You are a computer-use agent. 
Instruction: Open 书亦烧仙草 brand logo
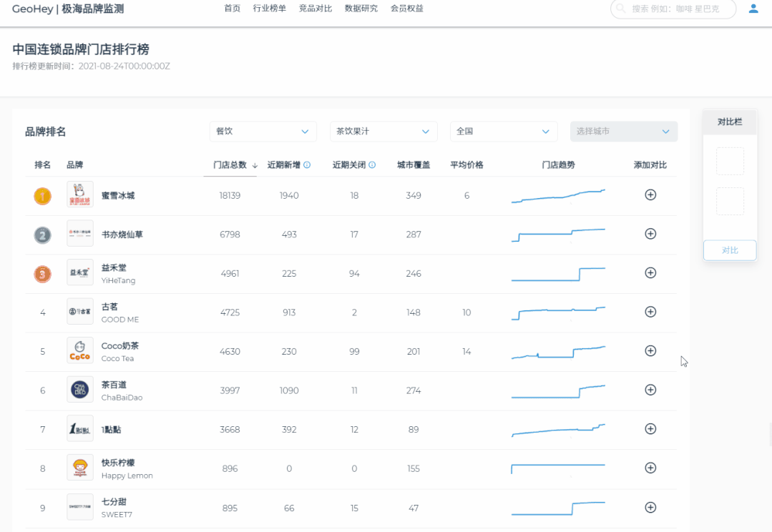[79, 233]
